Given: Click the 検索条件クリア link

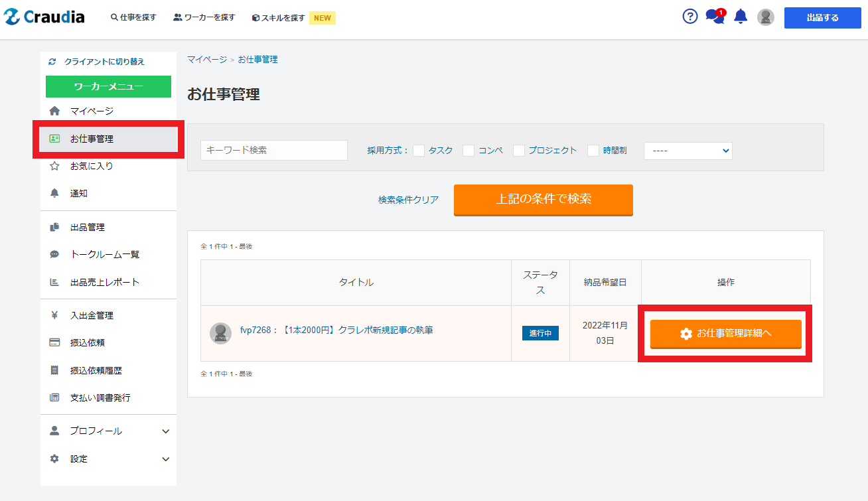Looking at the screenshot, I should (x=408, y=200).
